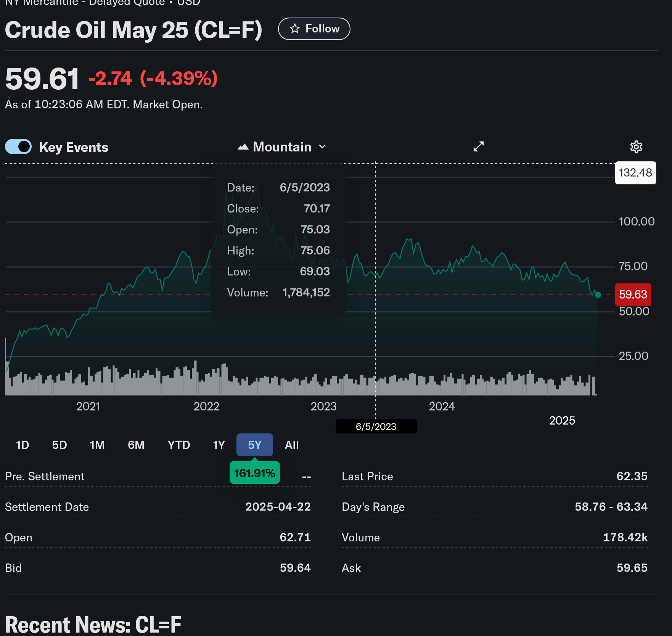
Task: Open chart settings gear
Action: [636, 147]
